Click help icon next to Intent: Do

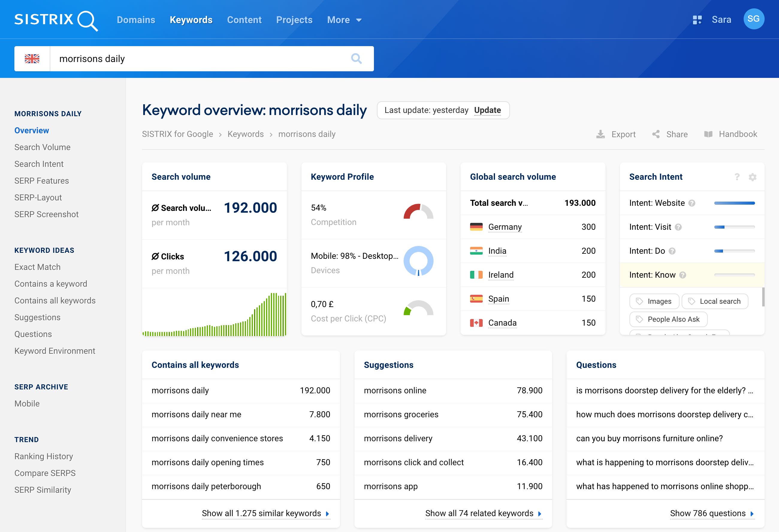[x=672, y=251]
